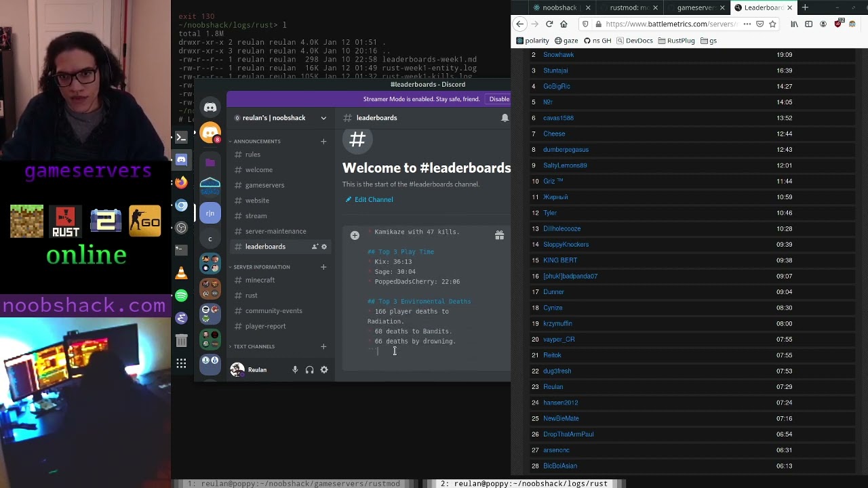Open the Terminal icon in the dock
868x488 pixels.
point(181,138)
